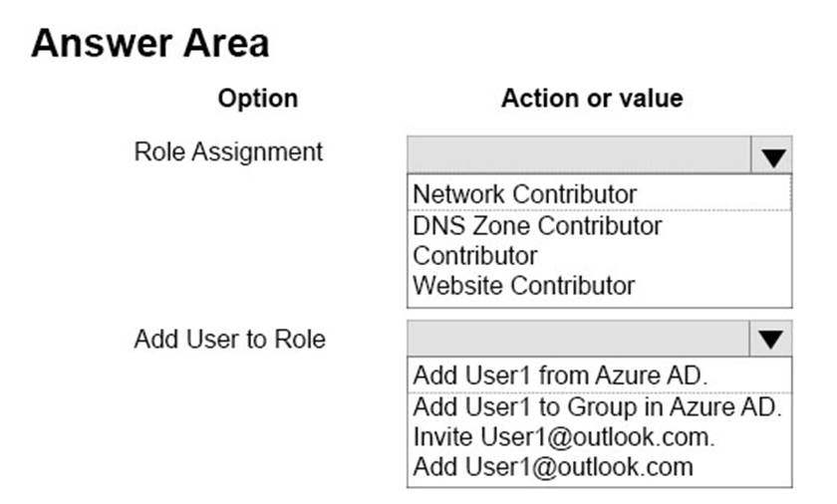
Task: Click the Option column header
Action: click(x=257, y=99)
